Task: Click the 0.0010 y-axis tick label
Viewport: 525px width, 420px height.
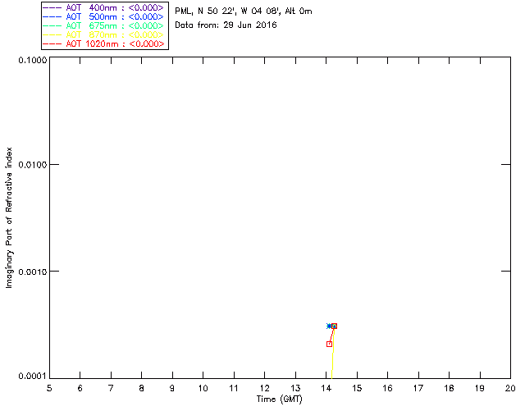Action: [29, 271]
